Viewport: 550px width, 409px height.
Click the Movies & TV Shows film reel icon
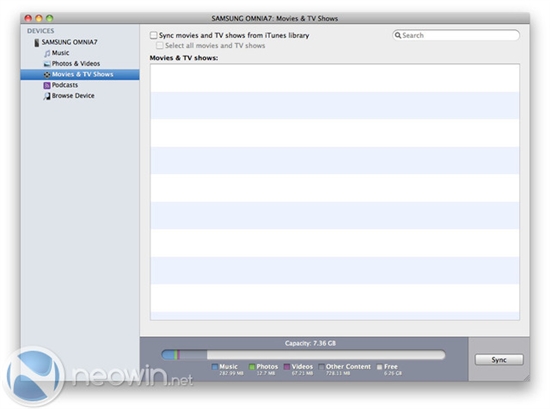tap(47, 74)
